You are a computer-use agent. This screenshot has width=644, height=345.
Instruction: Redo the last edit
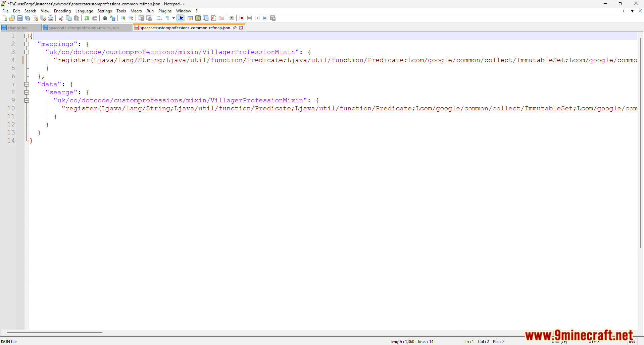click(95, 18)
